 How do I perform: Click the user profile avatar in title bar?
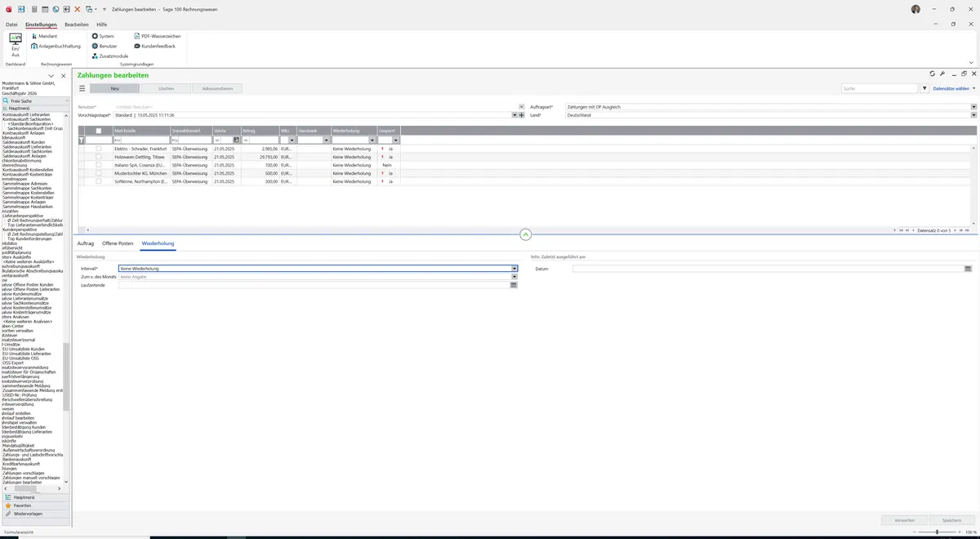point(915,9)
